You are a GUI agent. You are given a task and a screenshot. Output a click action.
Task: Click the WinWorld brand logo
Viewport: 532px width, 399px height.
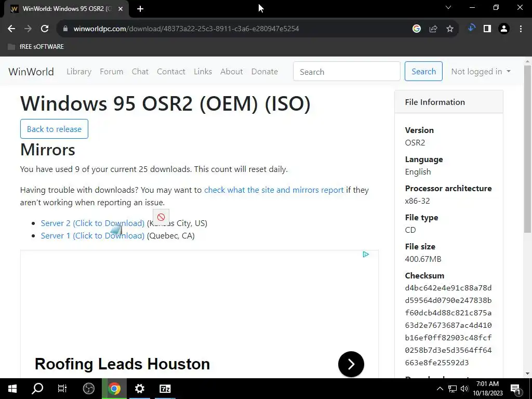[31, 72]
